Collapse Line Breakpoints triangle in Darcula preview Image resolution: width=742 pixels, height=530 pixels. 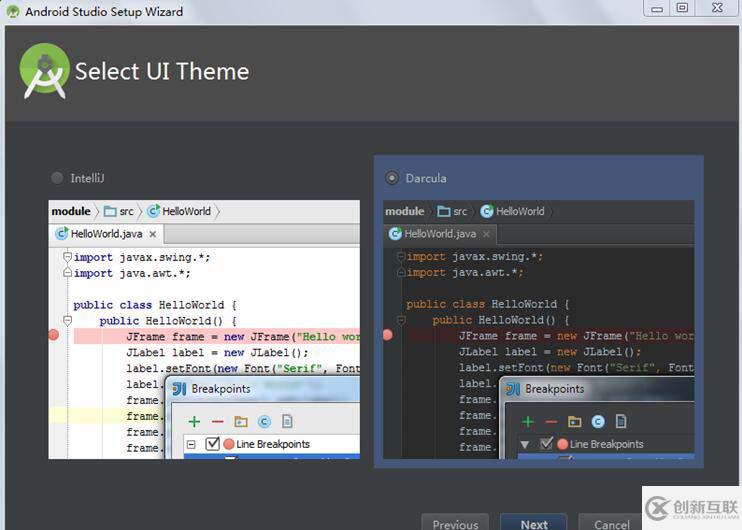[x=524, y=444]
